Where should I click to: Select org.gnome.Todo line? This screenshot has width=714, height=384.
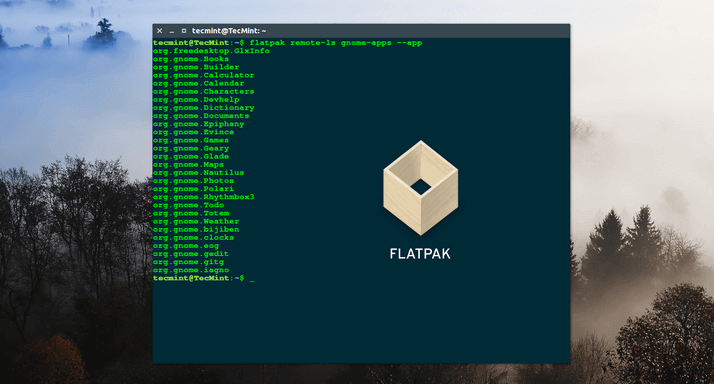tap(188, 205)
